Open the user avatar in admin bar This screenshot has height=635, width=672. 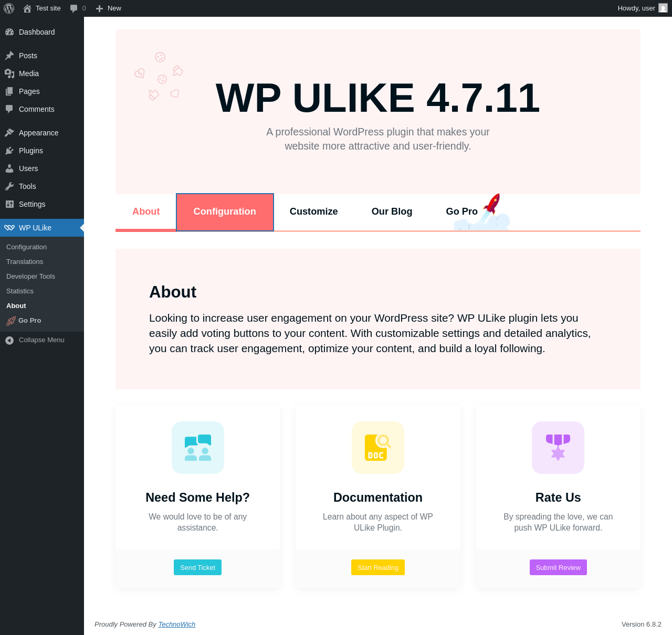pyautogui.click(x=663, y=8)
